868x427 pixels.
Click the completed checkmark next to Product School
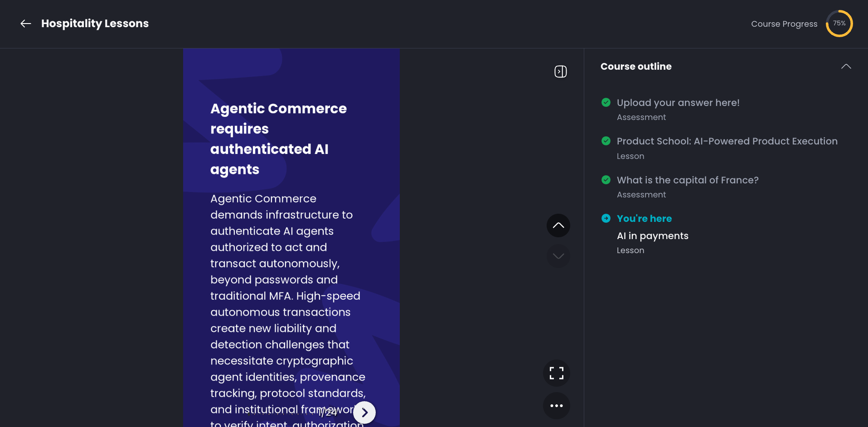606,141
